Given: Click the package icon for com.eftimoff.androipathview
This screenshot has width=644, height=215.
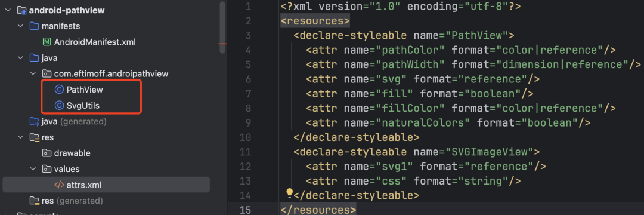Looking at the screenshot, I should (47, 74).
